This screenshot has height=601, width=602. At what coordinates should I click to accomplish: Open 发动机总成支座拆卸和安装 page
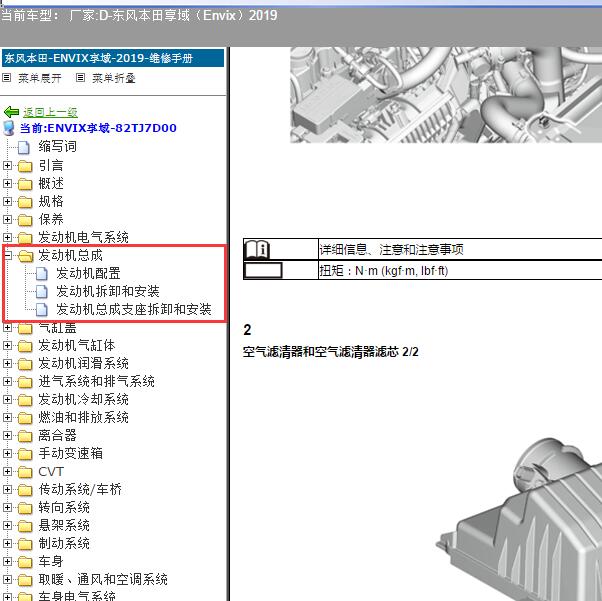click(x=134, y=310)
